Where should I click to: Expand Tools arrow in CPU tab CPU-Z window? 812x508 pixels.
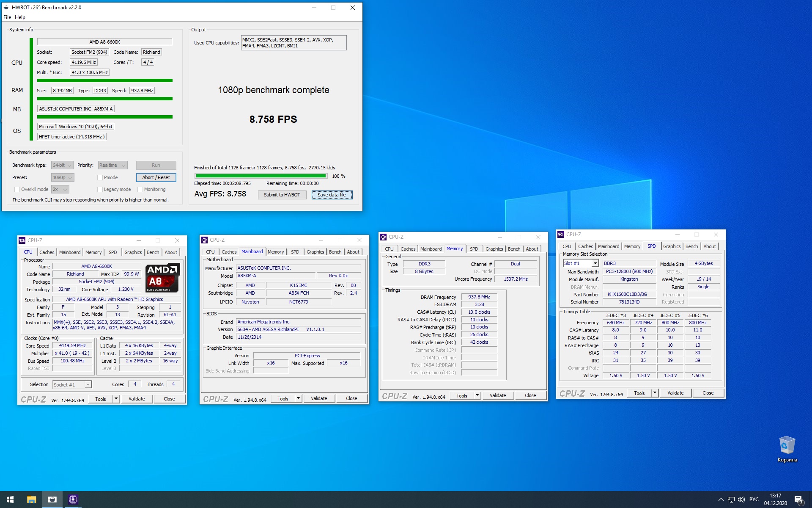coord(116,399)
